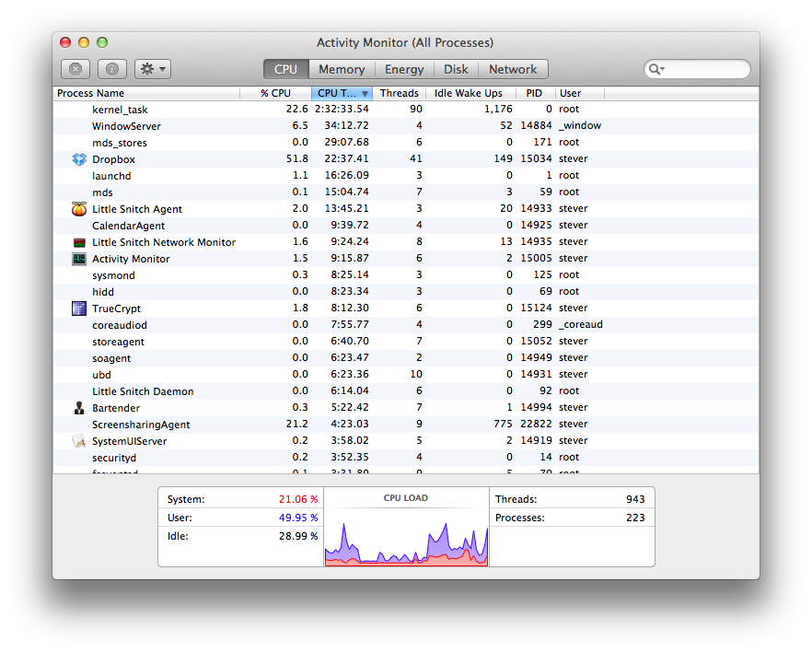Select Little Snitch Agent process name
Viewport: 812px width, 652px height.
click(137, 209)
